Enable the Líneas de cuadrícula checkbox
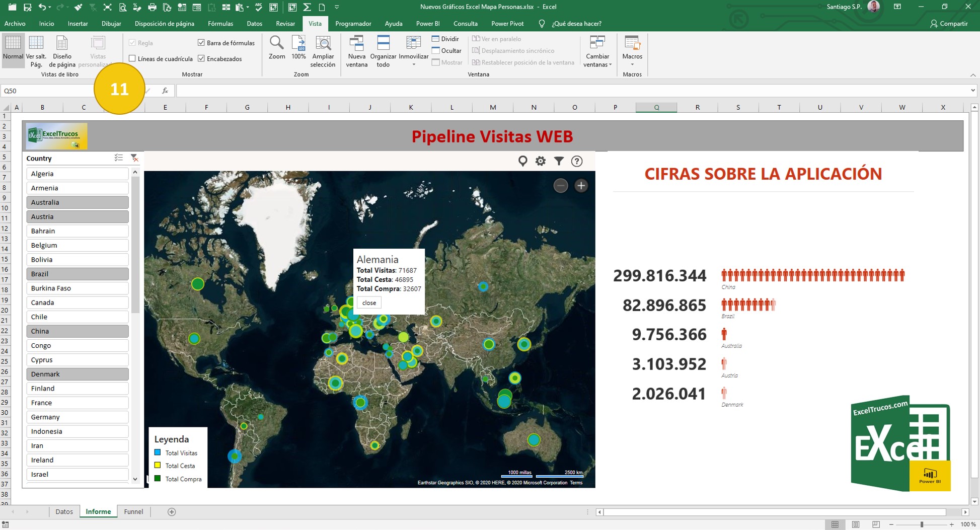980x530 pixels. click(x=131, y=59)
